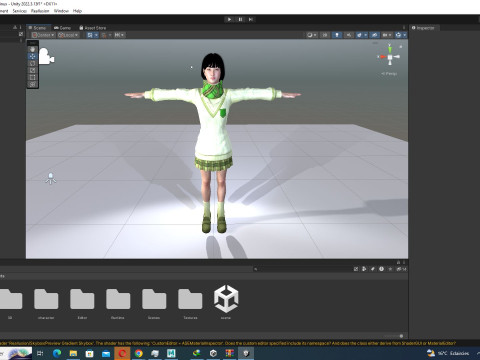Open the scene camera settings dropdown

(387, 35)
